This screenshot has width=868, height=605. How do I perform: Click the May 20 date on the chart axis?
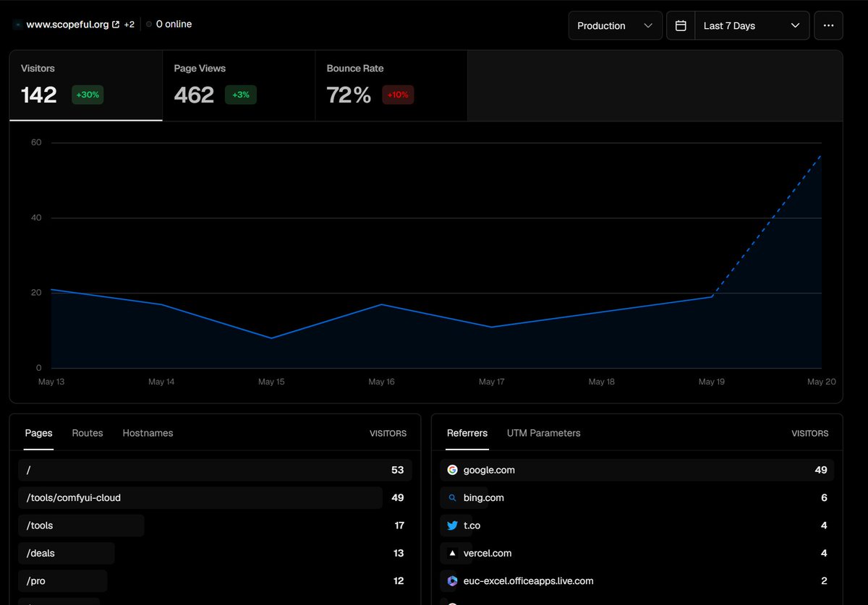click(x=821, y=382)
